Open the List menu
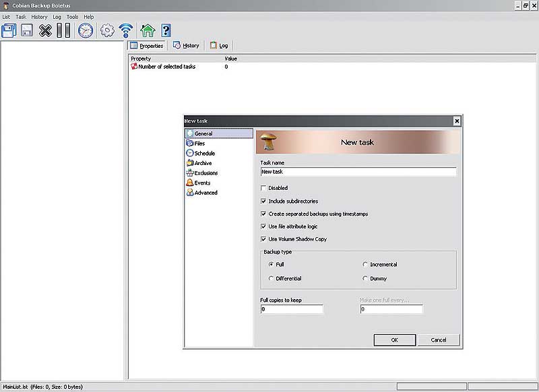539x392 pixels. (x=6, y=17)
